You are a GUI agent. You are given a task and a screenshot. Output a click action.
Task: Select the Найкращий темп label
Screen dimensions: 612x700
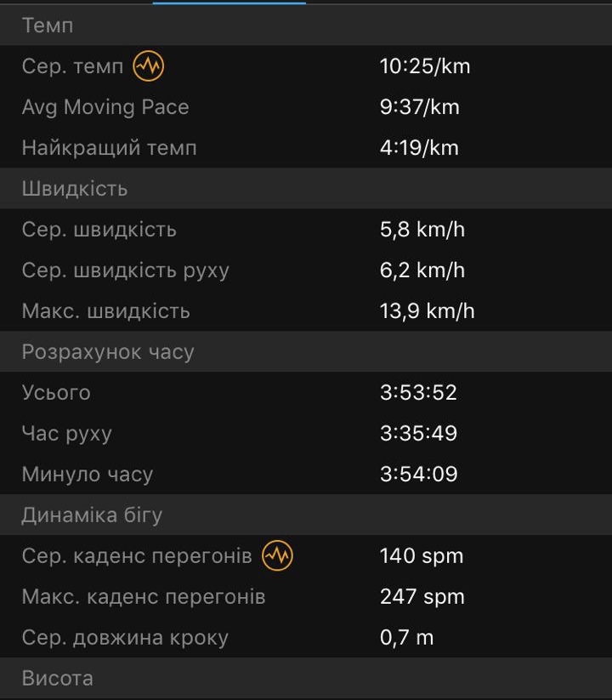(x=109, y=147)
